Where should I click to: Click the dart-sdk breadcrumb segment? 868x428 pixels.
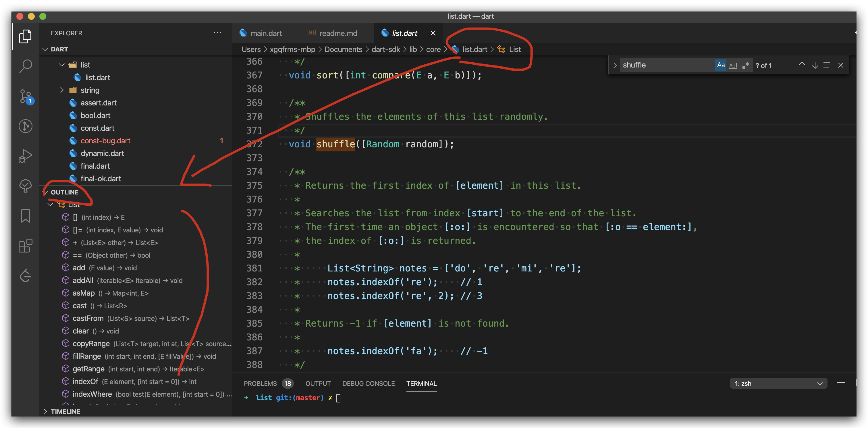385,49
